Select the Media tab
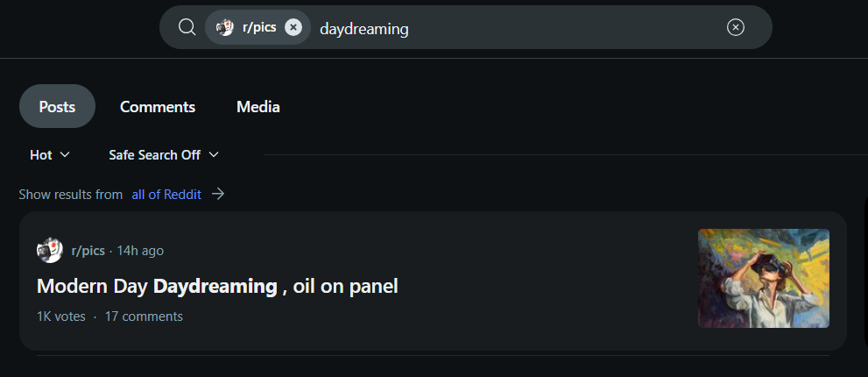The image size is (868, 377). click(258, 107)
